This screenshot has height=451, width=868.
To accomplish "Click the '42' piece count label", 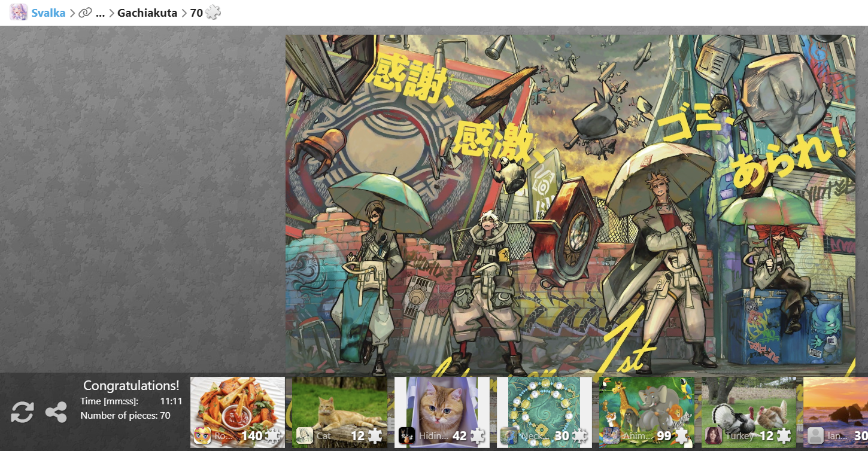I will [460, 436].
